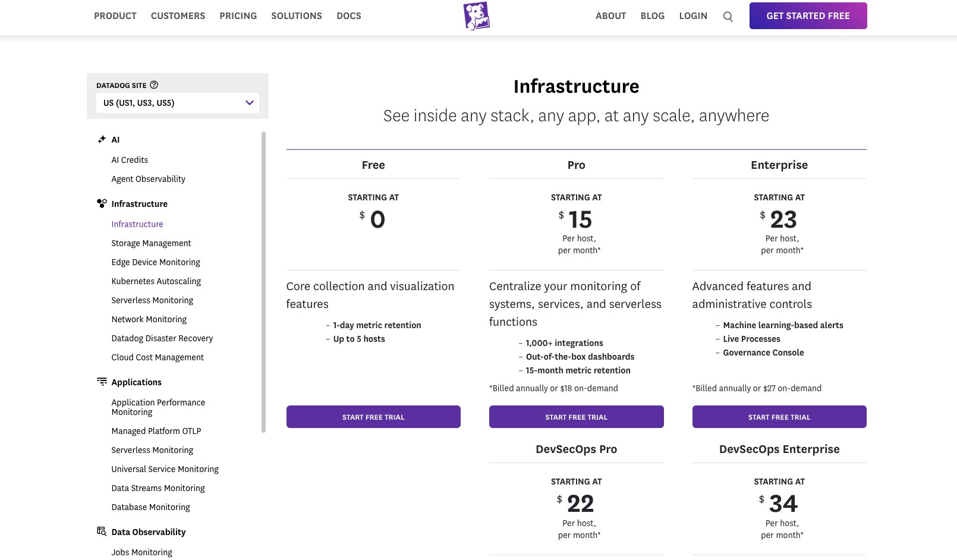Open the About menu
The width and height of the screenshot is (957, 560).
[x=611, y=16]
